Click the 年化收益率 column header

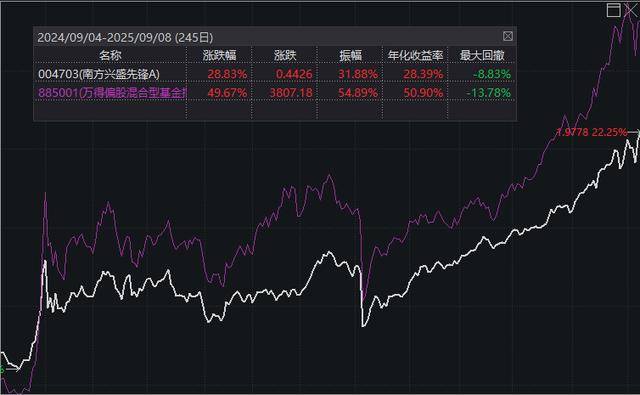point(416,55)
